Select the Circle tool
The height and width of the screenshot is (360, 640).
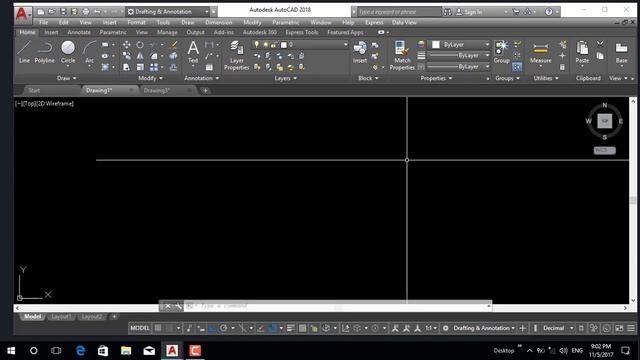(x=68, y=52)
